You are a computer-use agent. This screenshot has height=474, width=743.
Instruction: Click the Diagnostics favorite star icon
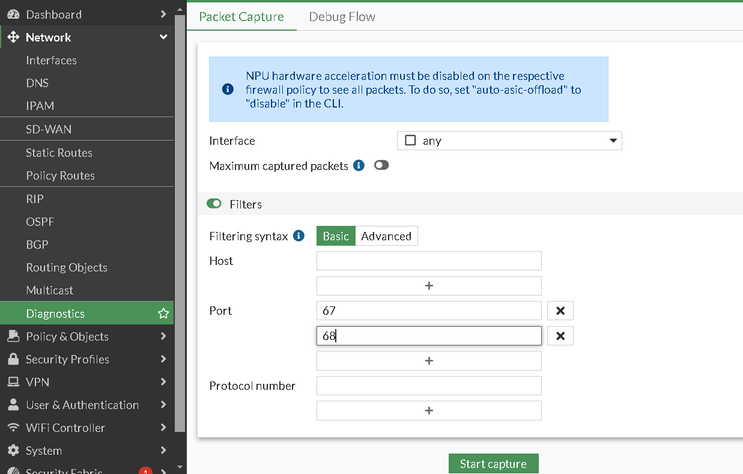(163, 314)
